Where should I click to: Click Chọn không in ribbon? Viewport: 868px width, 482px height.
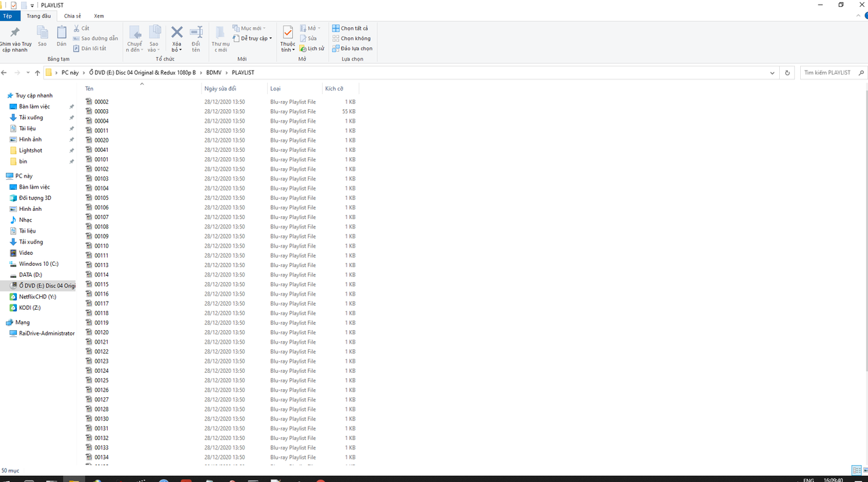351,39
